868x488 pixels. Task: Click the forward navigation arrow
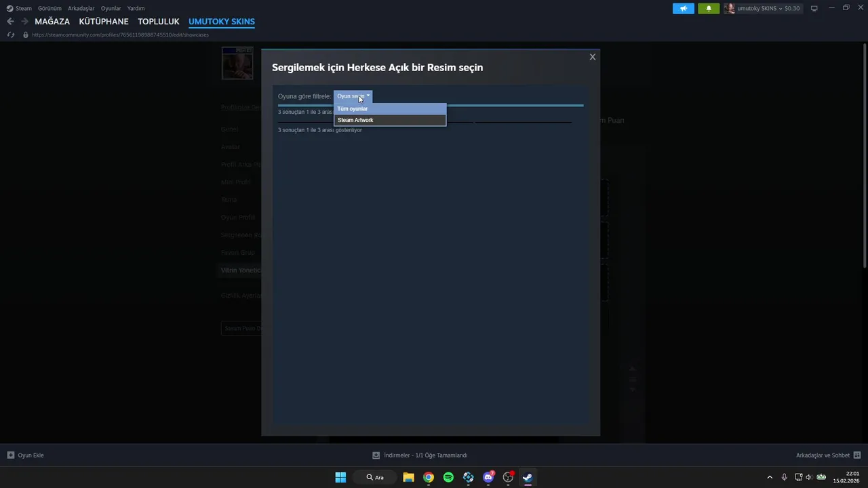click(24, 22)
